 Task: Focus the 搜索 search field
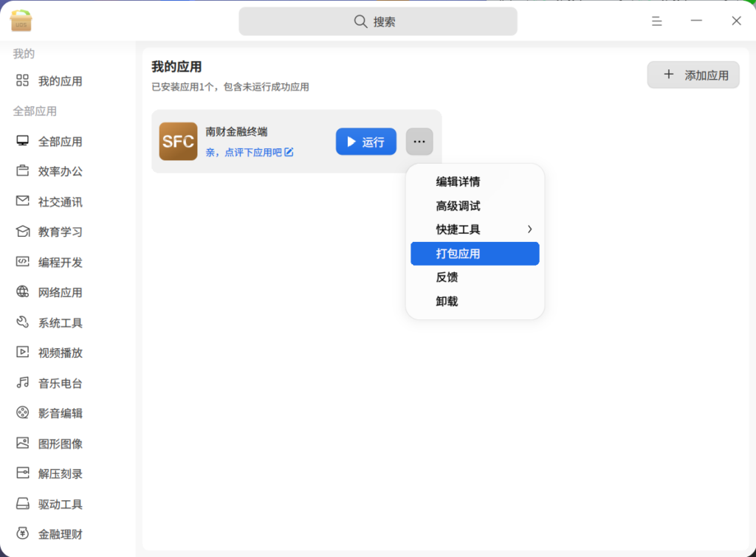[x=378, y=21]
